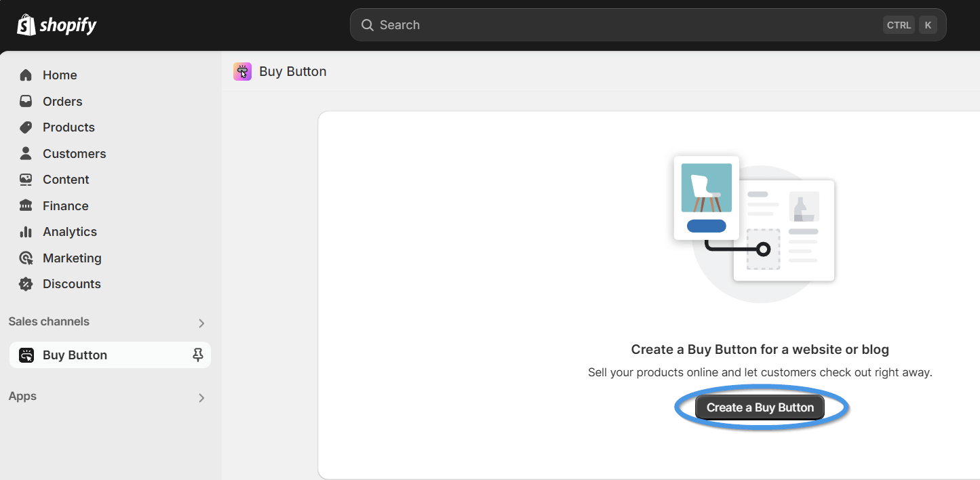The image size is (980, 480).
Task: Click the Apps heading label
Action: coord(22,396)
